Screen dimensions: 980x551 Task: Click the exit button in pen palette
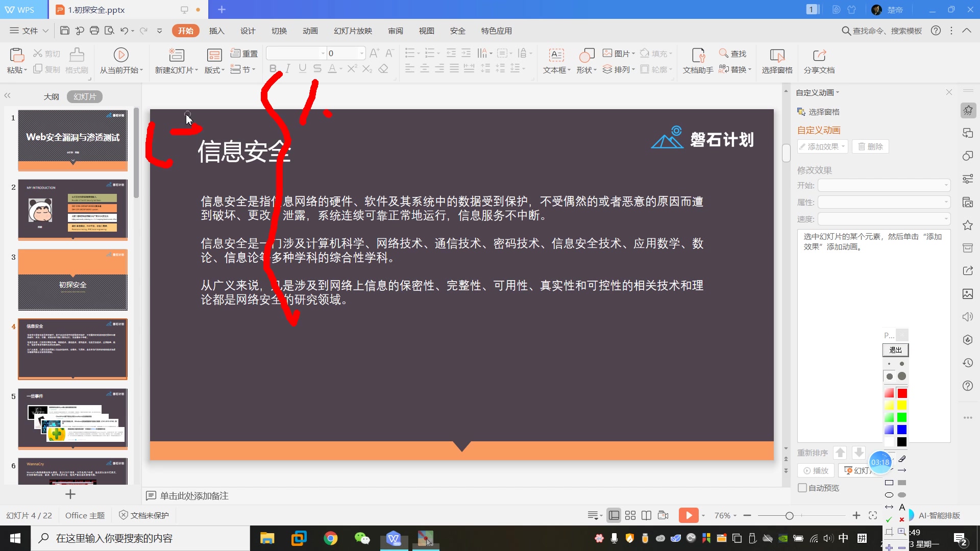(x=895, y=350)
